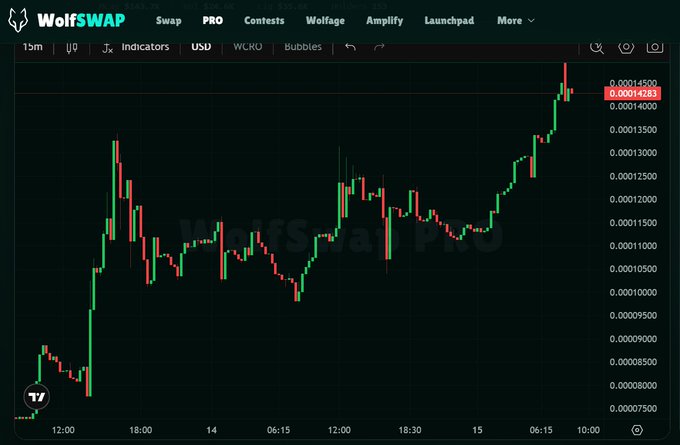Select WCRO price denomination

point(248,47)
